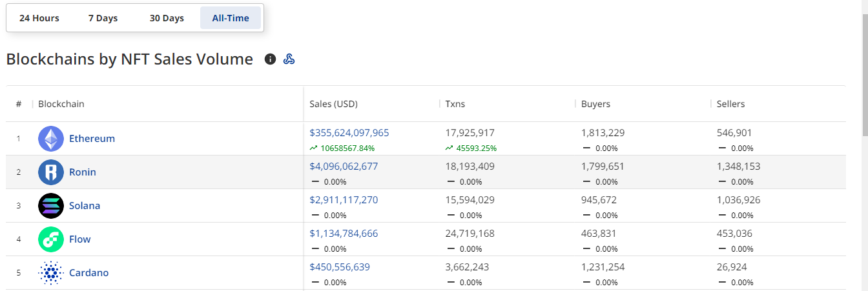Click Ethereum sellers value 546,901
This screenshot has height=291, width=868.
[x=734, y=133]
